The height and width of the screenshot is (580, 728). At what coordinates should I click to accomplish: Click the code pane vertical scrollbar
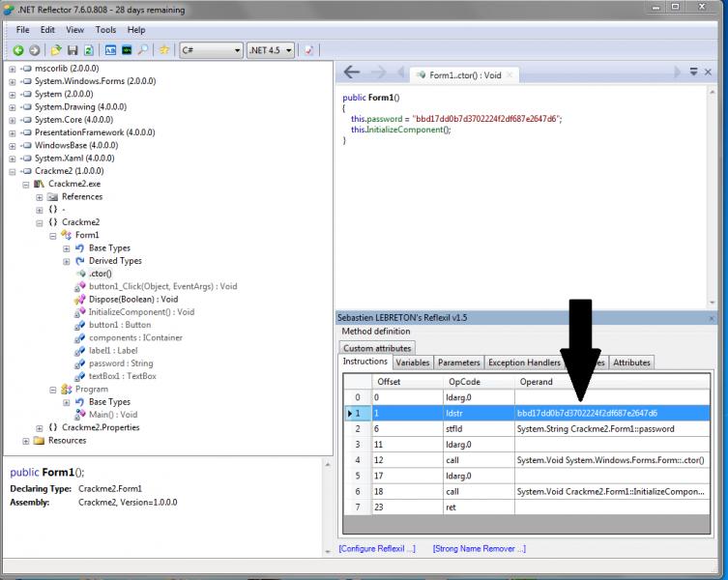[713, 197]
